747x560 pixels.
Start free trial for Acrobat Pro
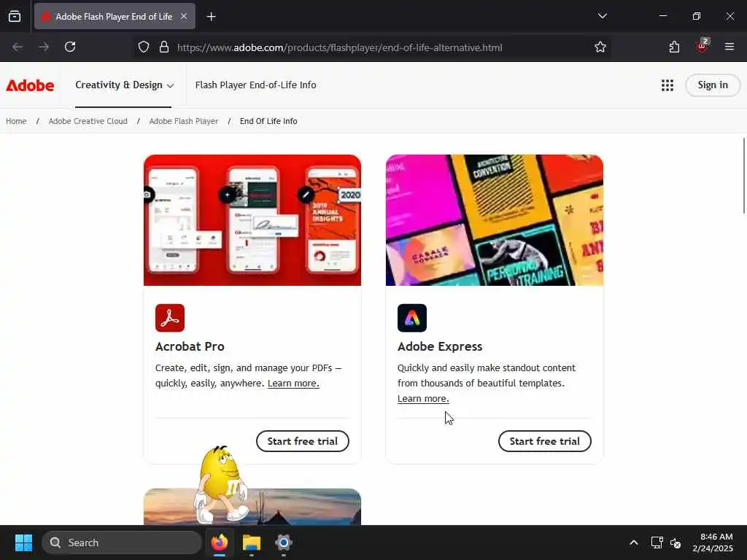303,441
